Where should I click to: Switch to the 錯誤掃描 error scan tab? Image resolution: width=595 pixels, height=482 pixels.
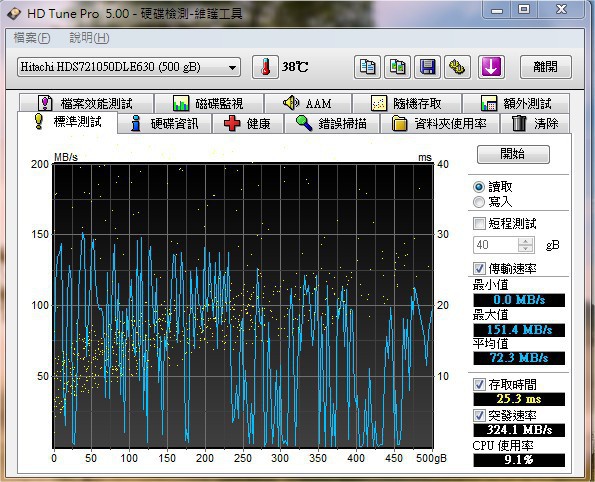[x=332, y=124]
